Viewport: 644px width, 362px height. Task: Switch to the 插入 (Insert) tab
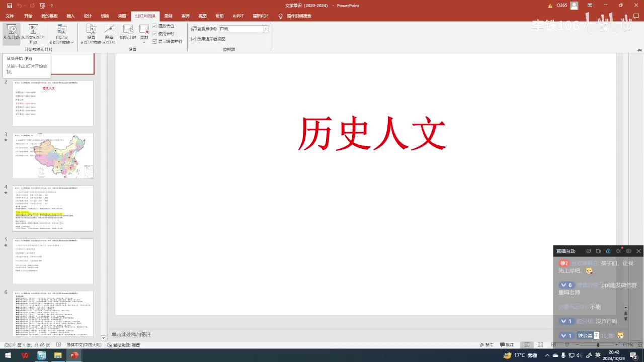[70, 16]
